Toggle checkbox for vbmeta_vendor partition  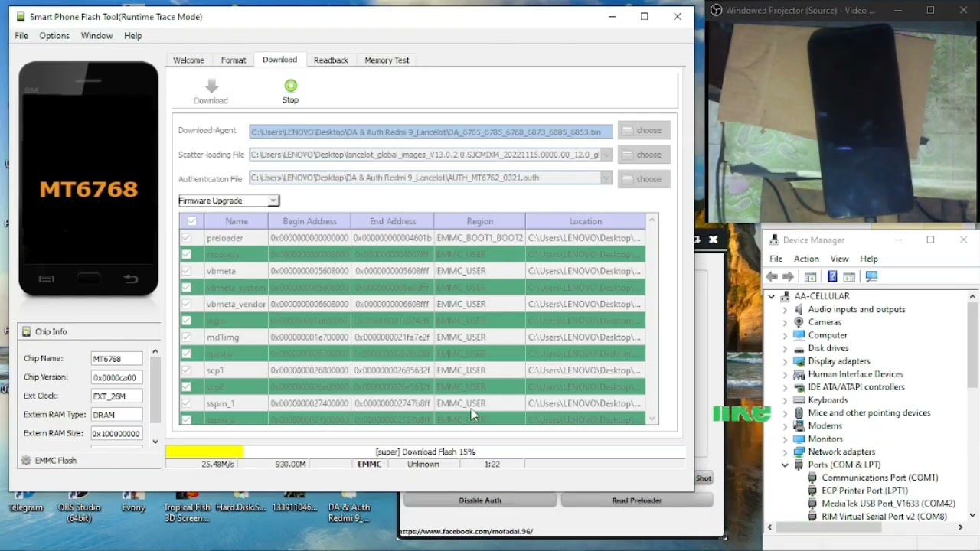click(x=186, y=304)
